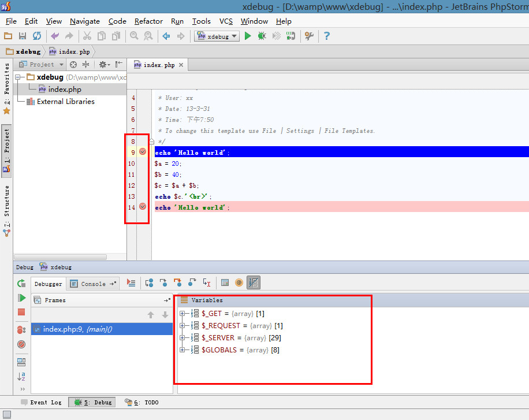Expand more Debug sidebar actions chevron

coord(23,389)
